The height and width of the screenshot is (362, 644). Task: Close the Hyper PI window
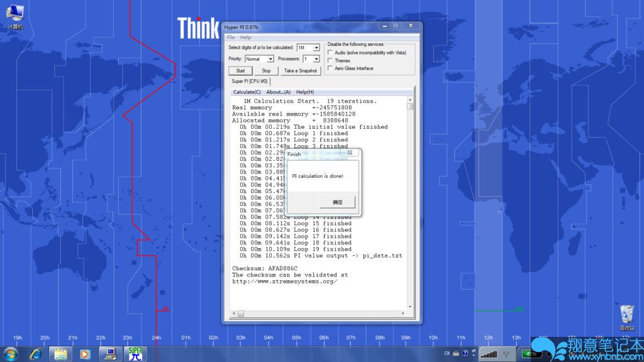pos(410,25)
